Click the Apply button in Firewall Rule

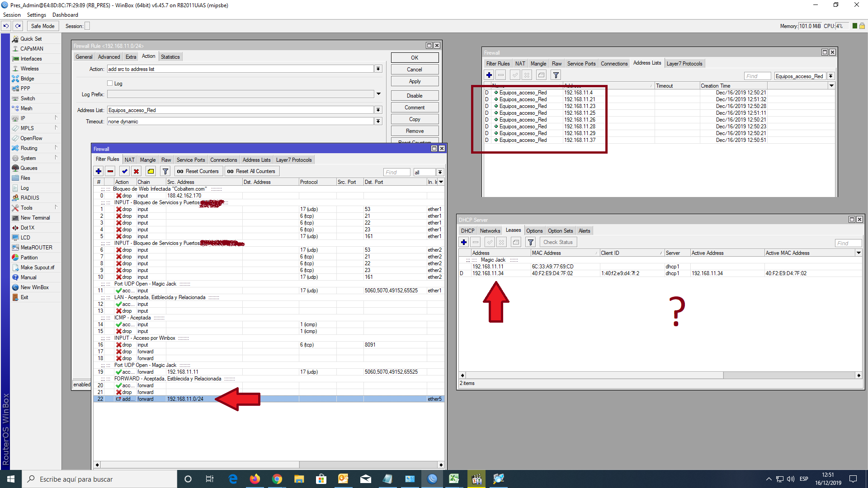click(x=415, y=81)
